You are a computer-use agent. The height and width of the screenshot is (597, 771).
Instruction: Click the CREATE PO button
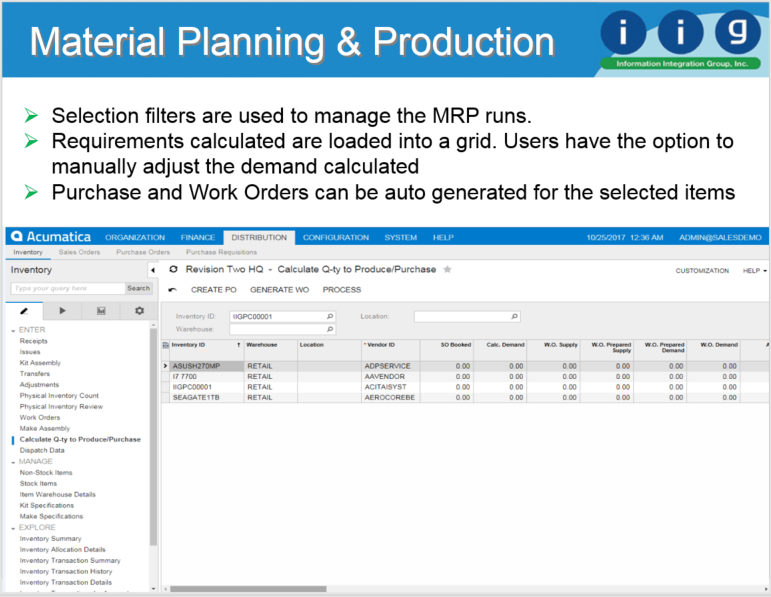tap(213, 290)
